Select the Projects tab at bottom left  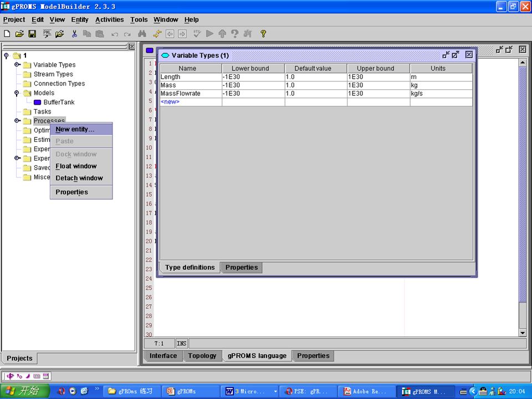coord(20,359)
